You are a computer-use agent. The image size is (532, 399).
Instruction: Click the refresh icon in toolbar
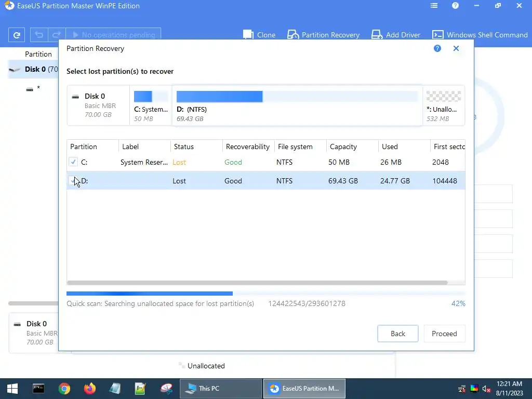pos(16,35)
